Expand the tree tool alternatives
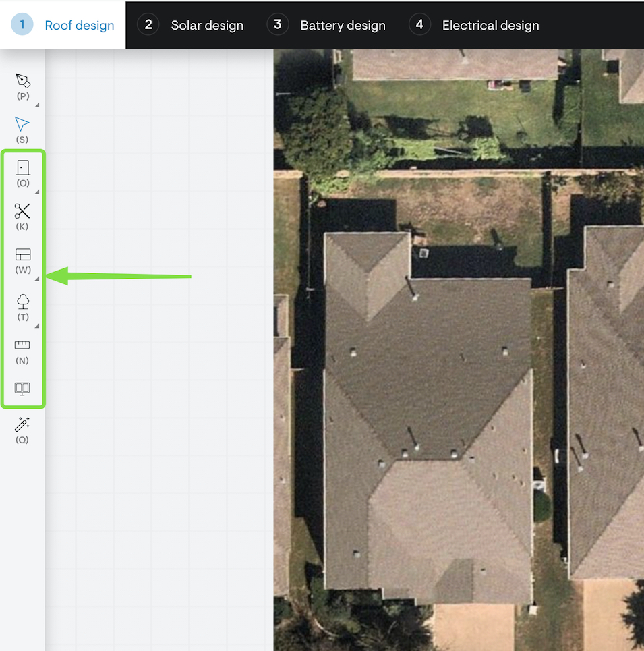This screenshot has width=644, height=651. (x=37, y=326)
